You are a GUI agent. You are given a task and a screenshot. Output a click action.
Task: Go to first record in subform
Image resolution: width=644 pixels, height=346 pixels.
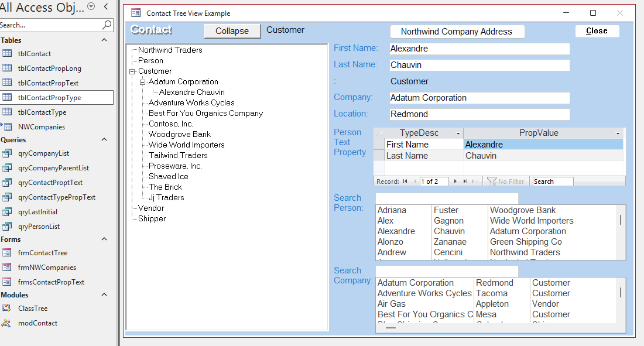point(405,181)
